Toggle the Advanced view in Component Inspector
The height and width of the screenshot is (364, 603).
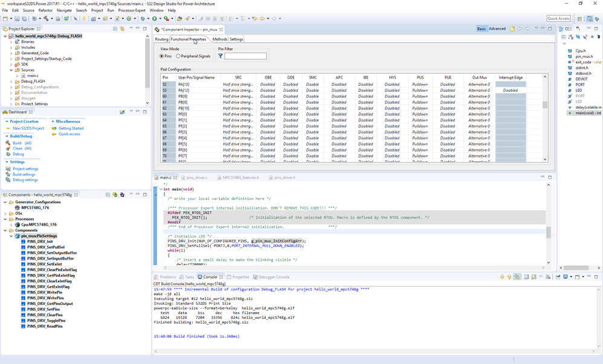pyautogui.click(x=497, y=28)
